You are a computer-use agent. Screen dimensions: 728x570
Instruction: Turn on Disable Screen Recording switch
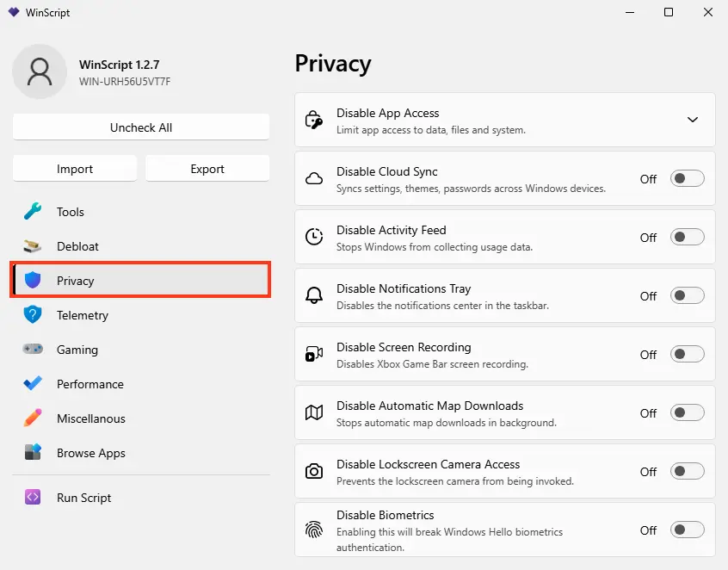pyautogui.click(x=688, y=354)
